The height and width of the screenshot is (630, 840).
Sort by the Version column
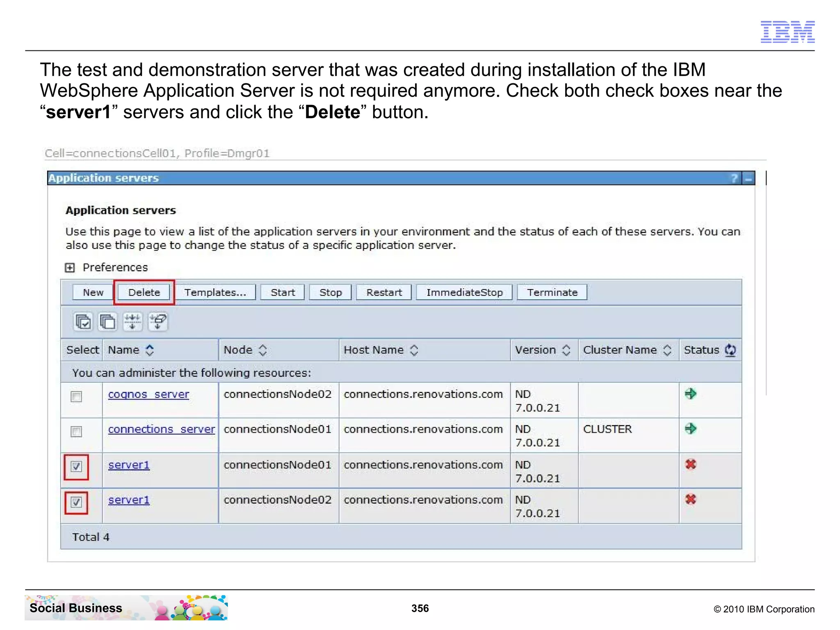click(566, 350)
